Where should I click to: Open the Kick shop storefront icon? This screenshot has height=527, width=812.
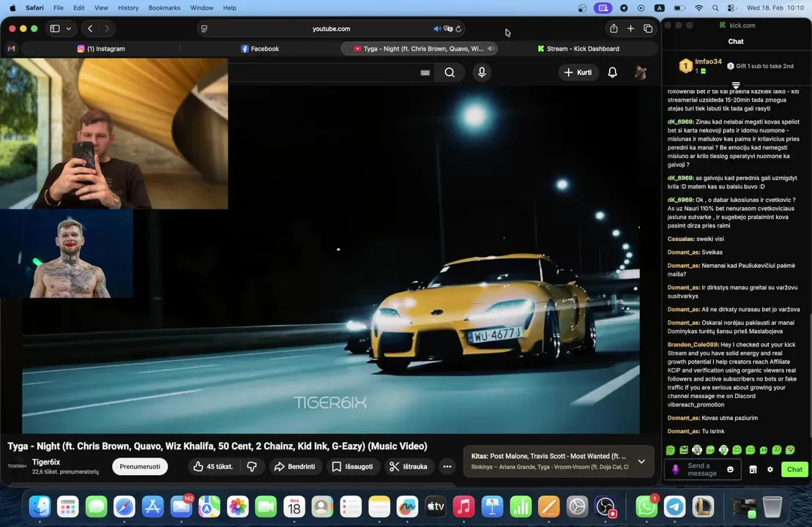tap(753, 469)
